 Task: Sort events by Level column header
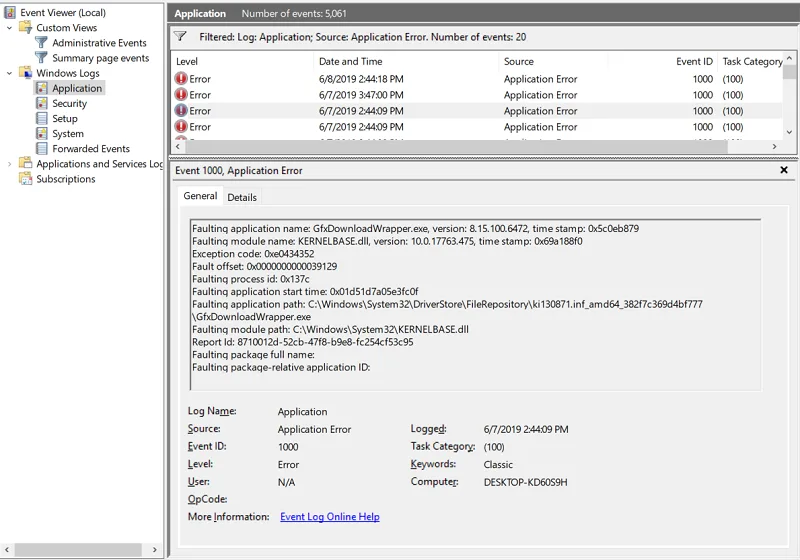click(x=242, y=61)
